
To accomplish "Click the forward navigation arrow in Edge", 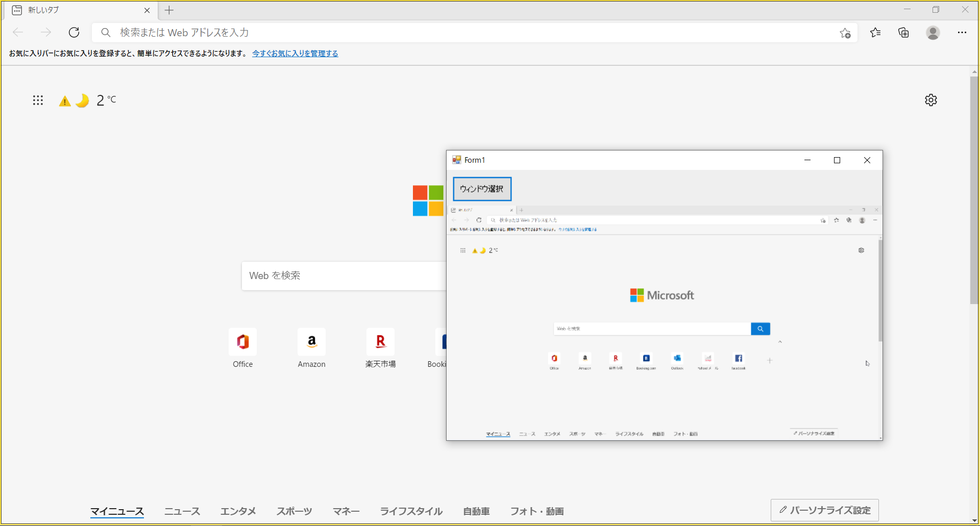I will tap(46, 33).
